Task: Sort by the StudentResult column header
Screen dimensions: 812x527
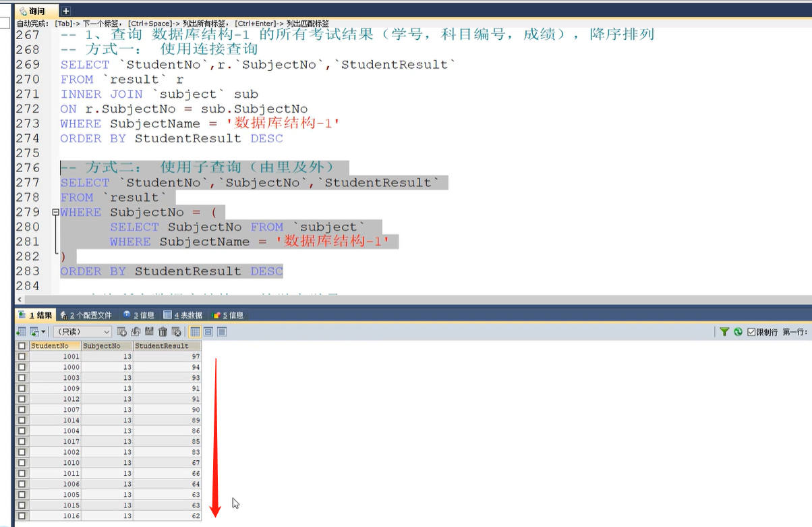Action: click(167, 345)
